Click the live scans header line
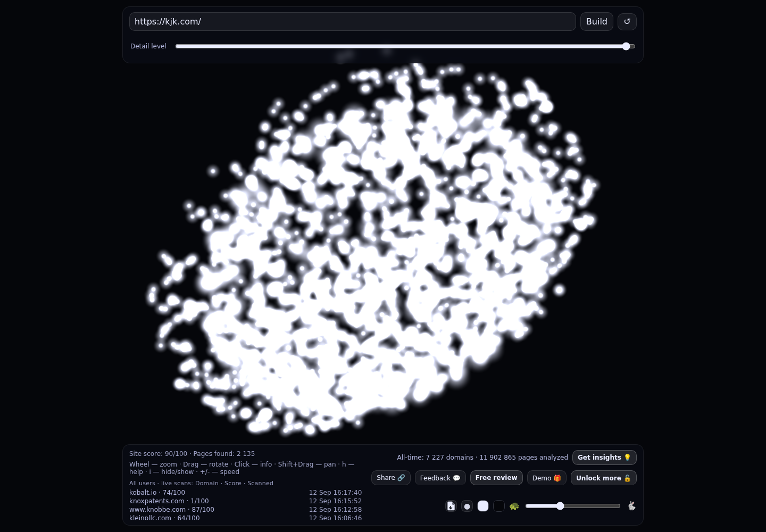 (201, 483)
